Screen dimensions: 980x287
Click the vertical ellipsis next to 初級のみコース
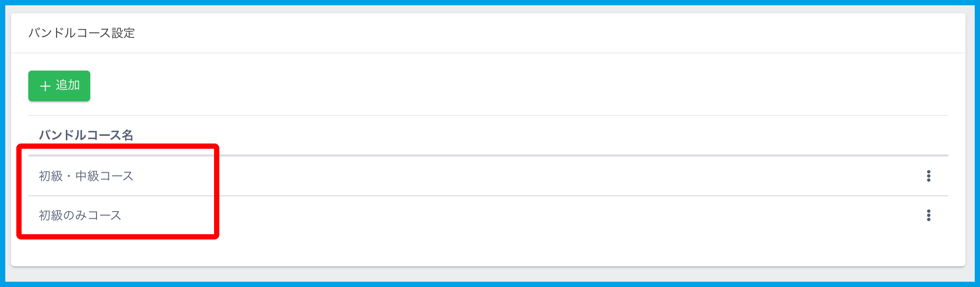pyautogui.click(x=929, y=215)
